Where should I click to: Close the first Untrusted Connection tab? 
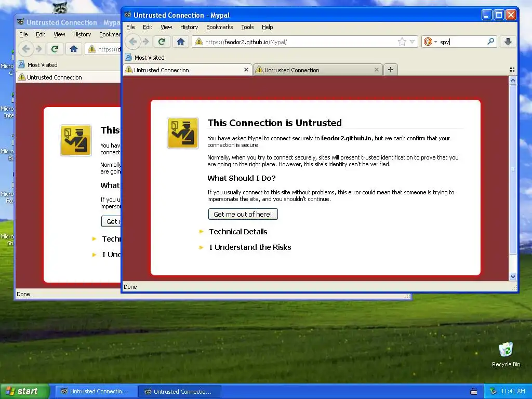(246, 70)
